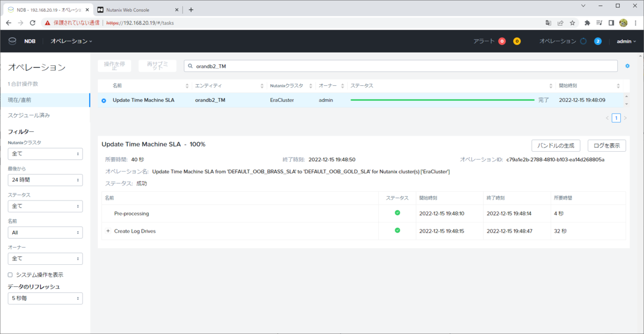The image size is (644, 334).
Task: Open the Nutanixクラスタ filter dropdown
Action: click(45, 154)
